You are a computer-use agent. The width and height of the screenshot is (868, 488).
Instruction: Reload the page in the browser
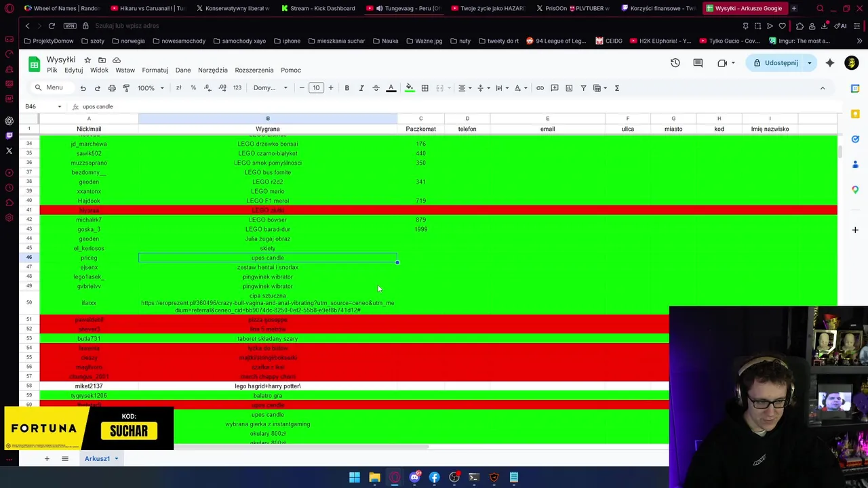[x=52, y=26]
